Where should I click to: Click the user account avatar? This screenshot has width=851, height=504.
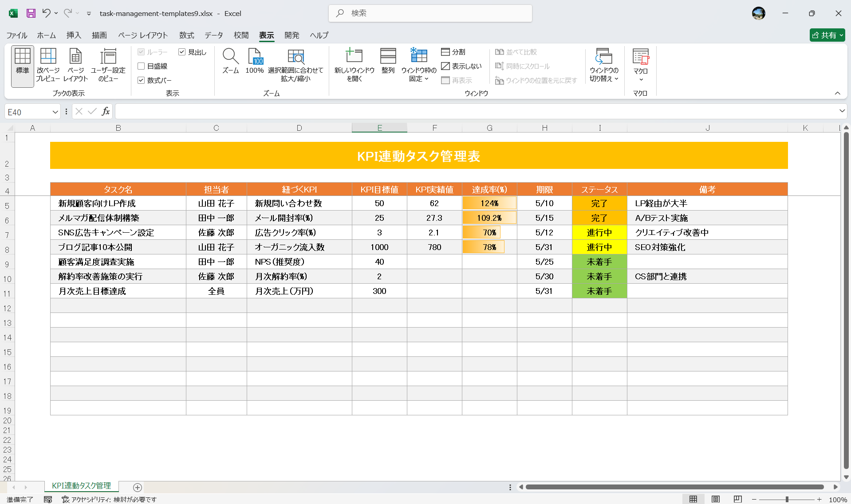point(759,13)
